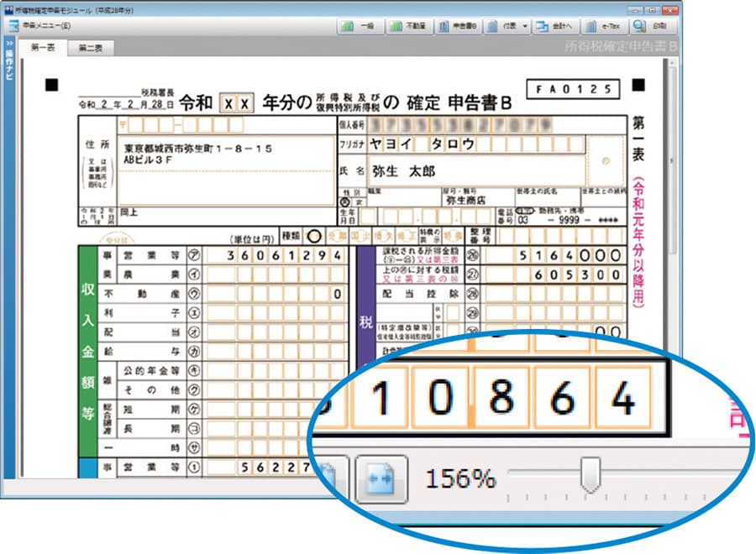Click the 農業 ㋑ income field
Image resolution: width=756 pixels, height=554 pixels.
tap(276, 274)
